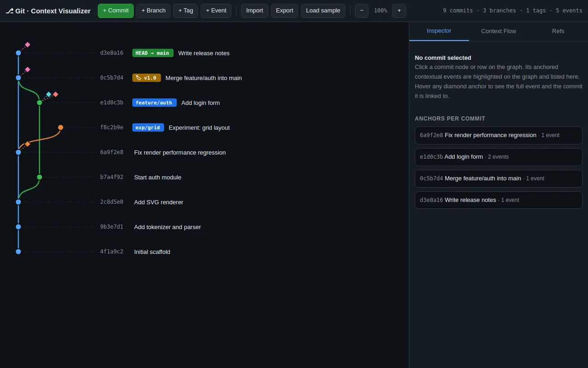Open the 6a9f2e8 card under Anchors Per Commit
The height and width of the screenshot is (368, 588).
pos(498,135)
